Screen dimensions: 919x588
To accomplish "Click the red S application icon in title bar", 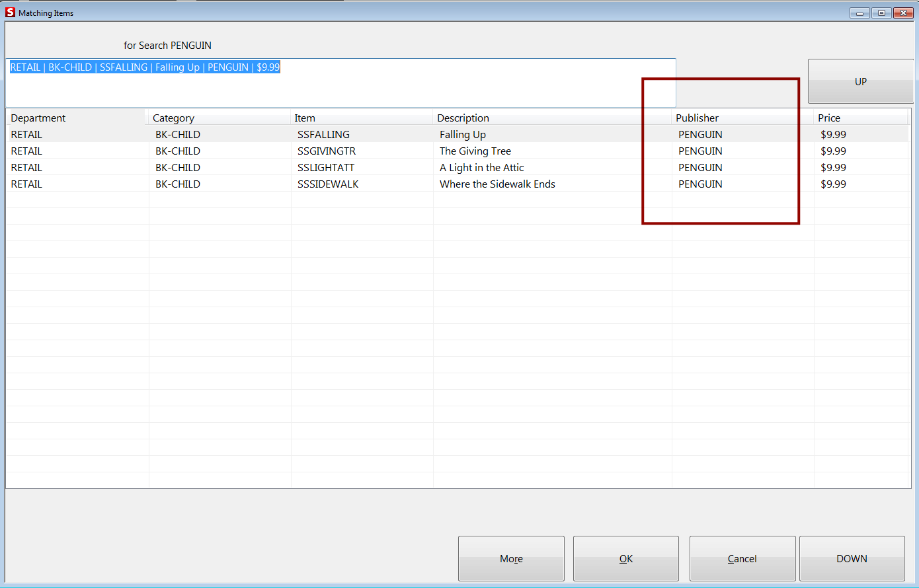I will point(9,13).
